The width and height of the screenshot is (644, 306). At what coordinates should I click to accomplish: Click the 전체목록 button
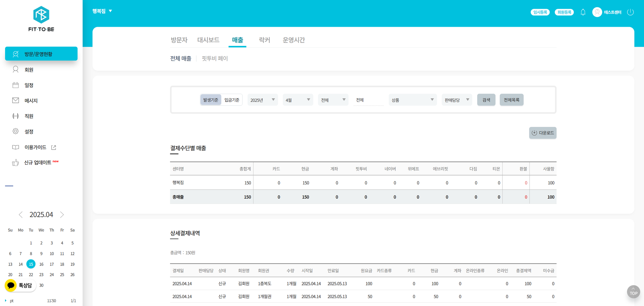coord(512,100)
